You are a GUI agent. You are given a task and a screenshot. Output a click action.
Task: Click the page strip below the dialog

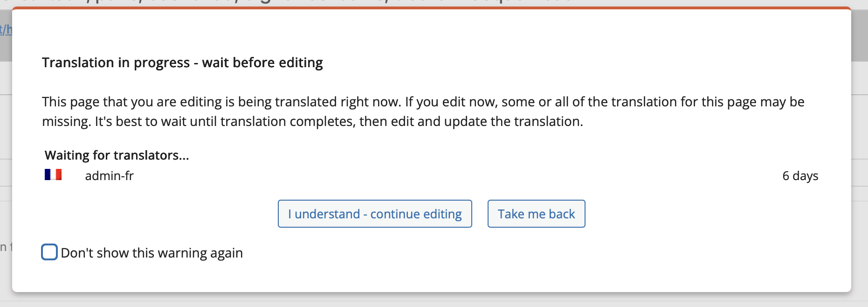point(434,300)
